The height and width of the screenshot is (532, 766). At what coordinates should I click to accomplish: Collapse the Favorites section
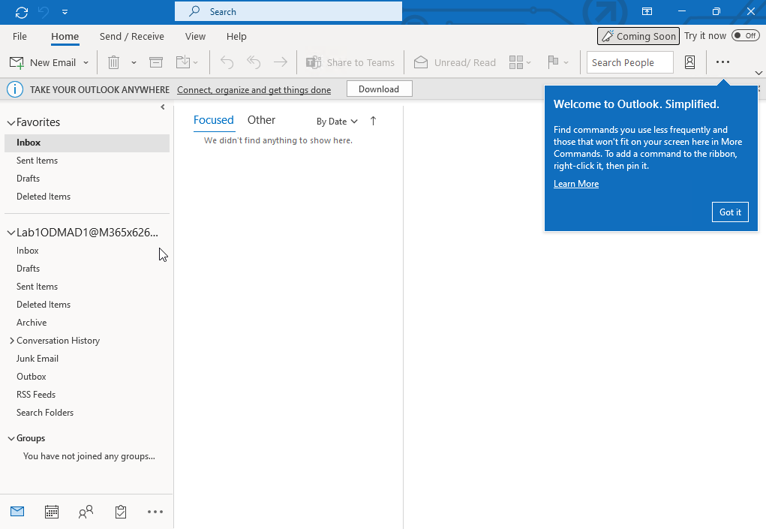pyautogui.click(x=11, y=123)
